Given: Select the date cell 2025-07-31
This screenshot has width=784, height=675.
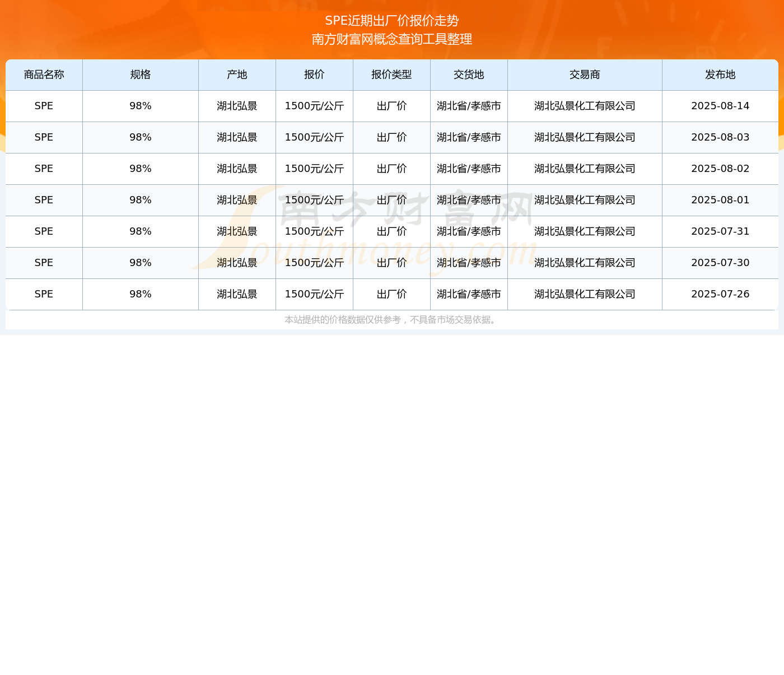Looking at the screenshot, I should (720, 231).
